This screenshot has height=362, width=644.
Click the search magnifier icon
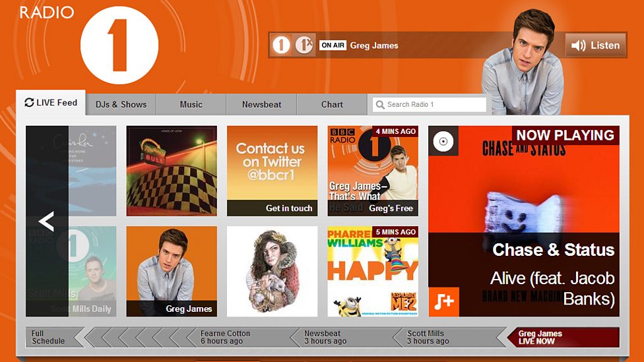380,105
